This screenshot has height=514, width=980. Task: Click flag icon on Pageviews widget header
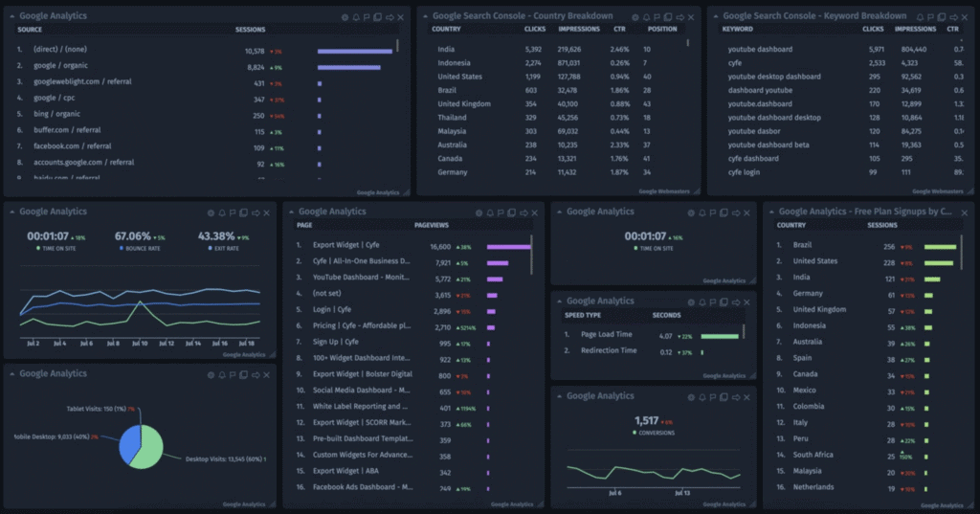(x=501, y=212)
